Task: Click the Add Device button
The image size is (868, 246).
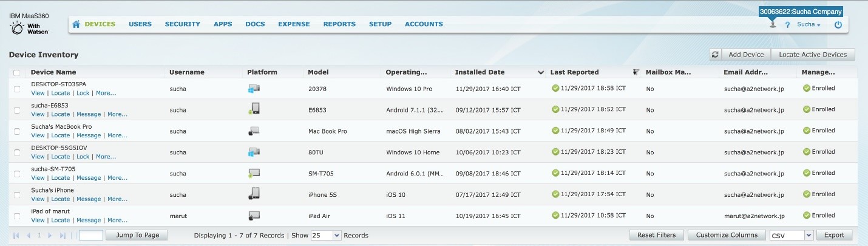Action: point(746,55)
